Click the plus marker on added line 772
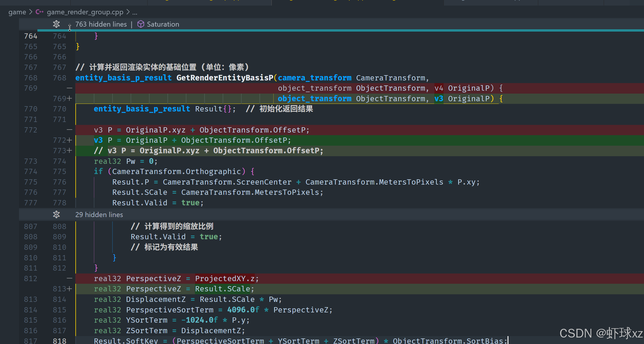 [70, 140]
